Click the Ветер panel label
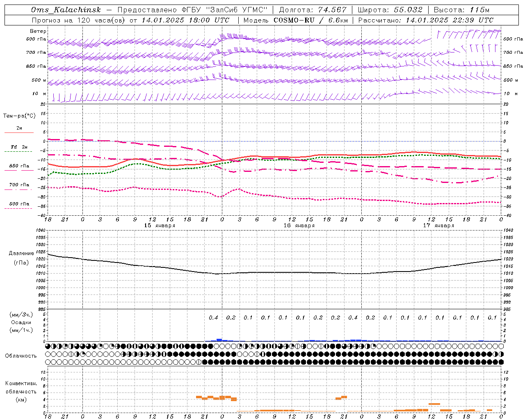This screenshot has height=420, width=525. click(x=38, y=31)
